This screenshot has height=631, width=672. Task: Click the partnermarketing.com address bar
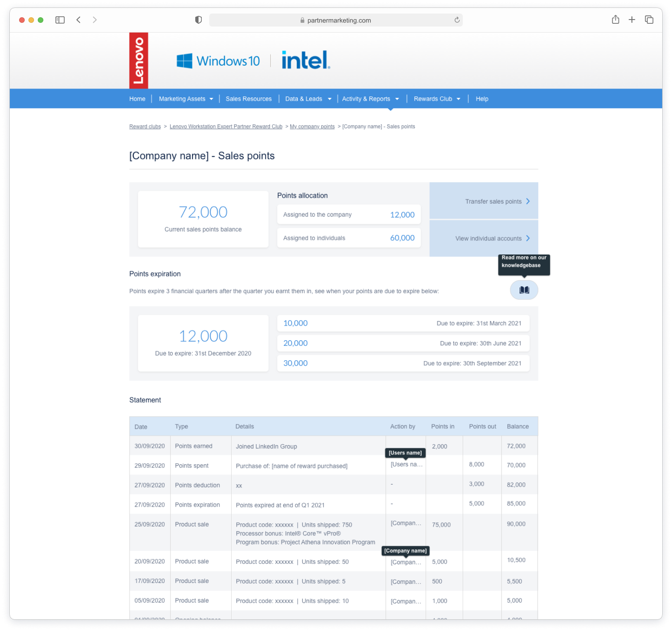[336, 20]
